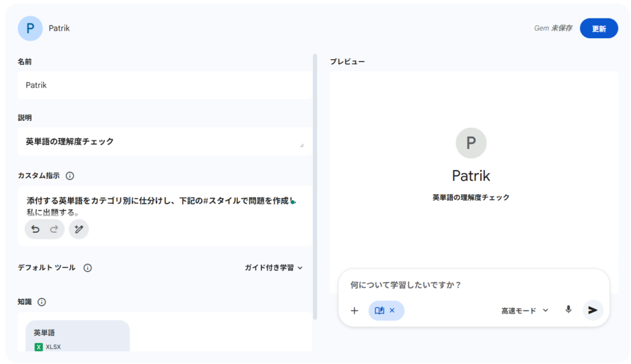Show info for カスタム指示
The width and height of the screenshot is (631, 364).
point(70,176)
